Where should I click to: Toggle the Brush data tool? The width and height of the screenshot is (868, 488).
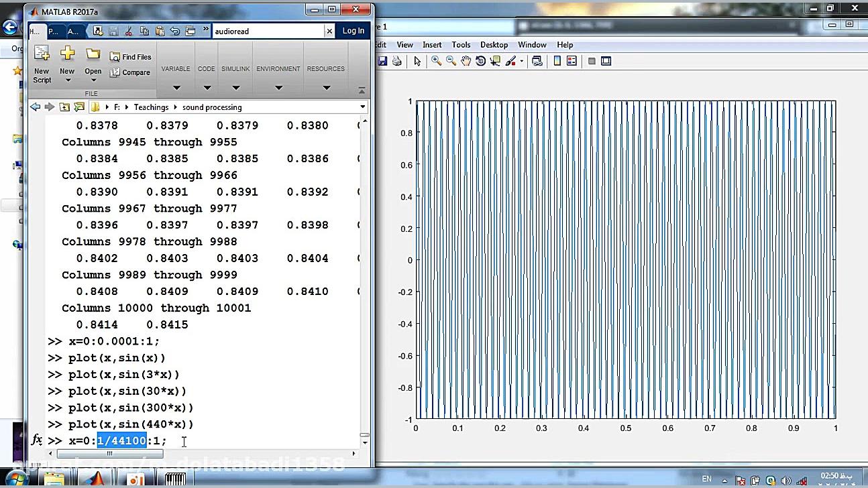(511, 61)
